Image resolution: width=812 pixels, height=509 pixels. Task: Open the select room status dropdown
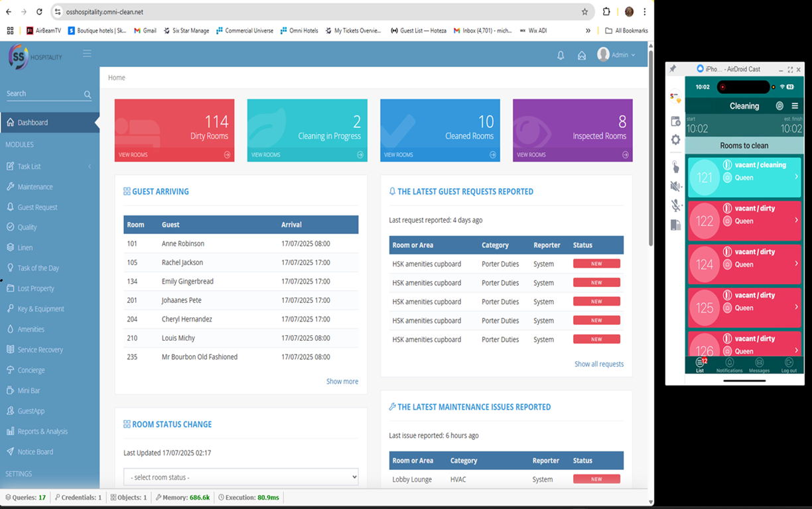pos(240,477)
